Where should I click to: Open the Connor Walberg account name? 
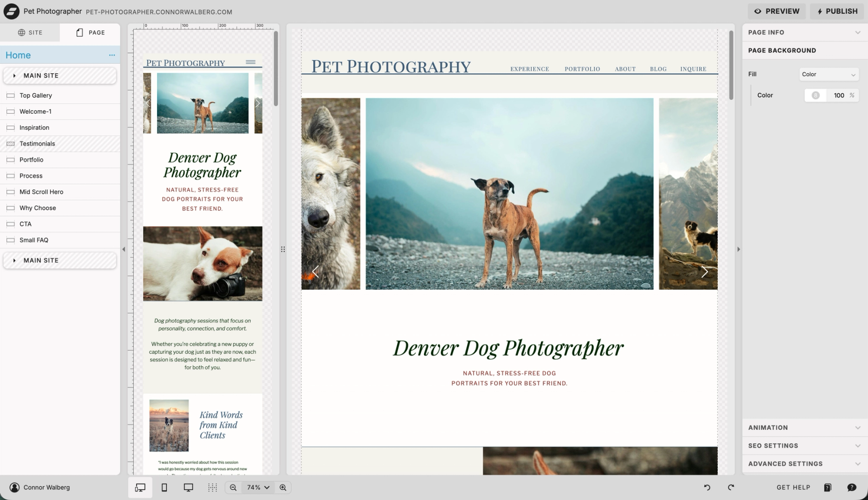46,488
